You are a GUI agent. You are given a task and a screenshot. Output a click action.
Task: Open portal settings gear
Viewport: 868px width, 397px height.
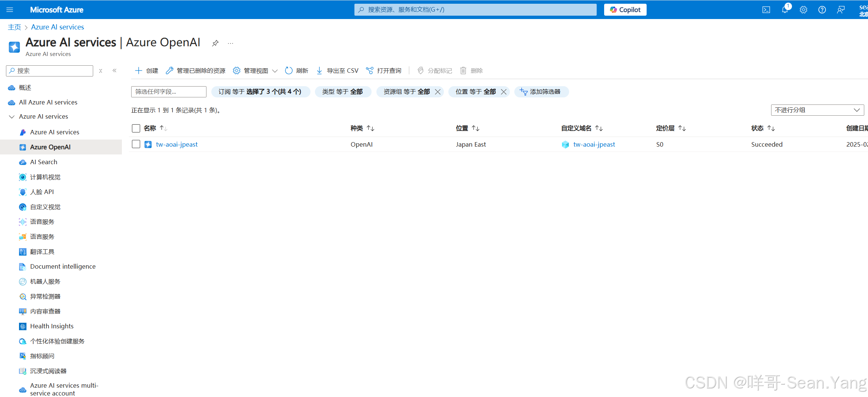[x=804, y=10]
